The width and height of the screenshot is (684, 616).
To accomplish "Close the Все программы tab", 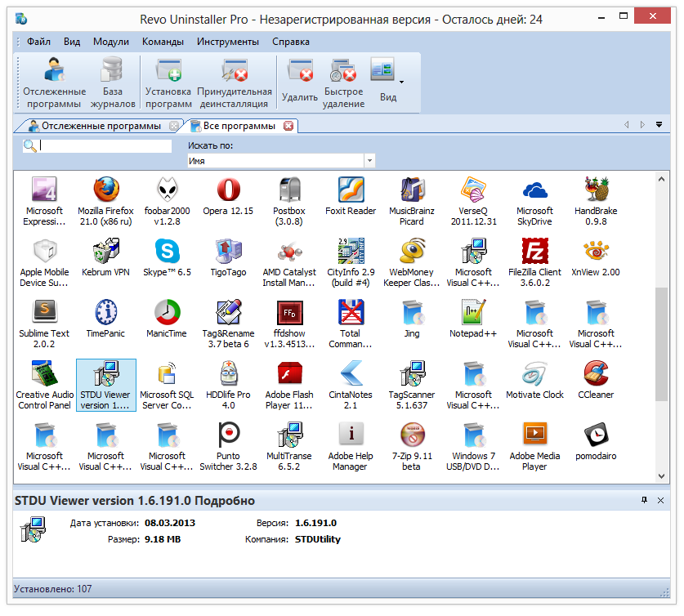I will pos(288,126).
